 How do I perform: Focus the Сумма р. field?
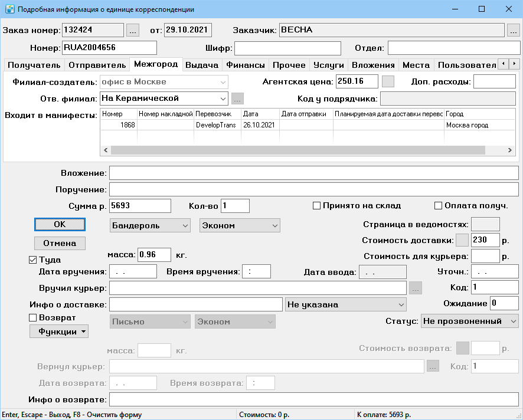tap(140, 206)
